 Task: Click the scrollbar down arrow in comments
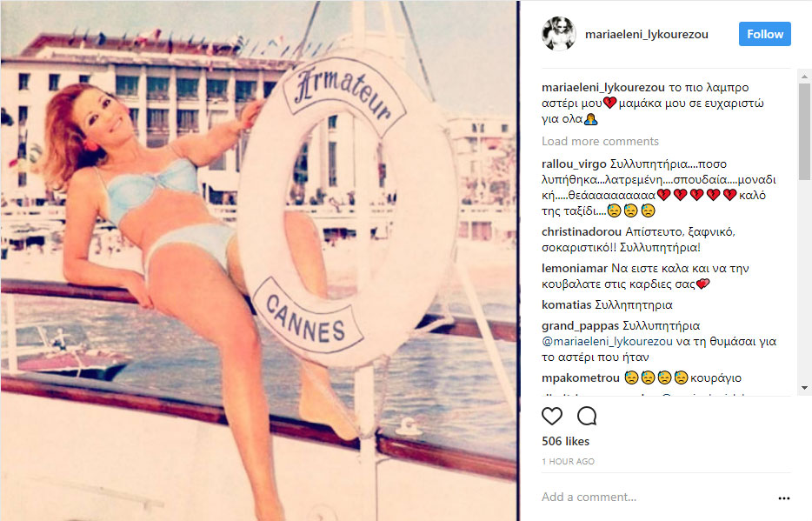pos(804,388)
